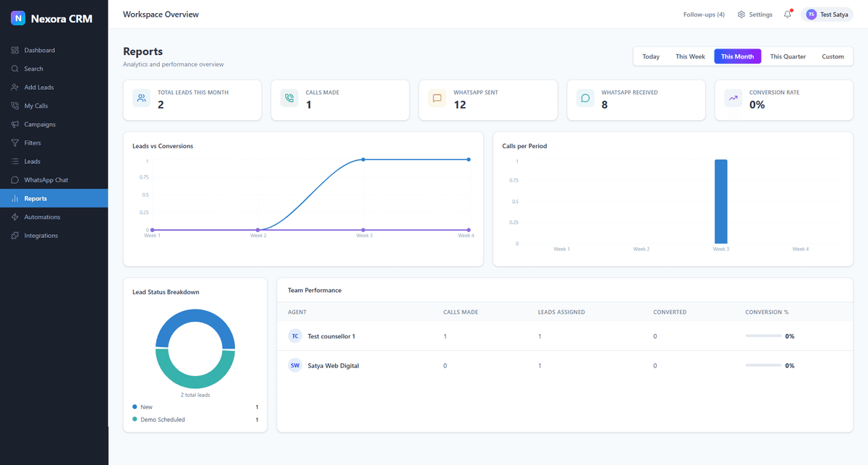Click the Conversion % column header
868x465 pixels.
[x=767, y=312]
